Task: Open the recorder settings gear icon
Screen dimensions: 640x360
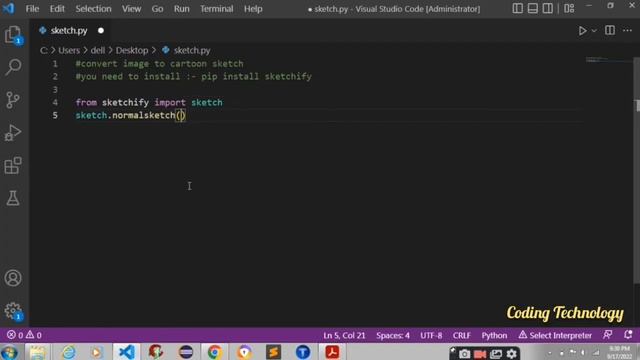Action: click(511, 354)
